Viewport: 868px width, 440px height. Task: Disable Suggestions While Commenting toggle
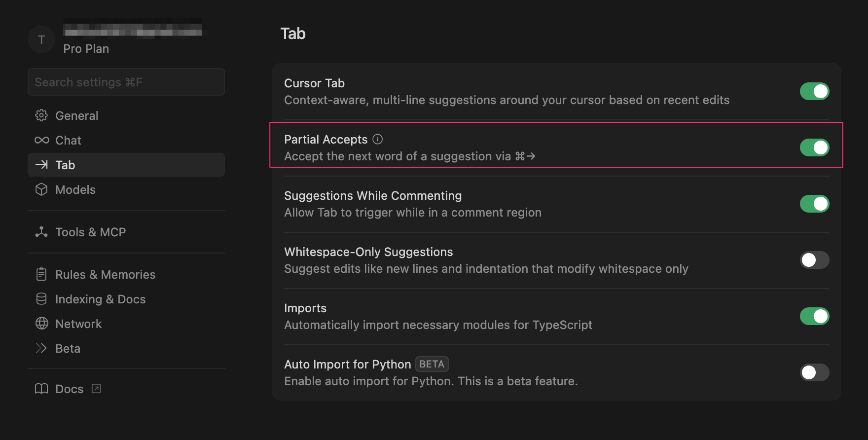814,204
